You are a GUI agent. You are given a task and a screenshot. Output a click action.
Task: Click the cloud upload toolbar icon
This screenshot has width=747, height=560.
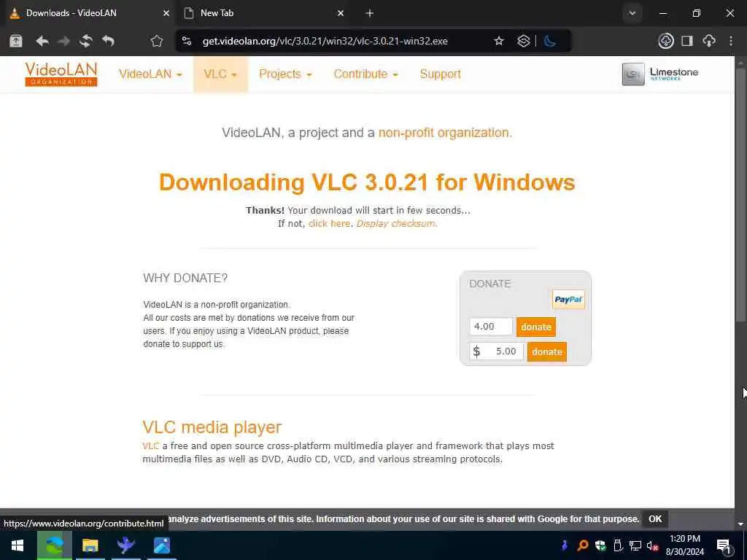[709, 41]
